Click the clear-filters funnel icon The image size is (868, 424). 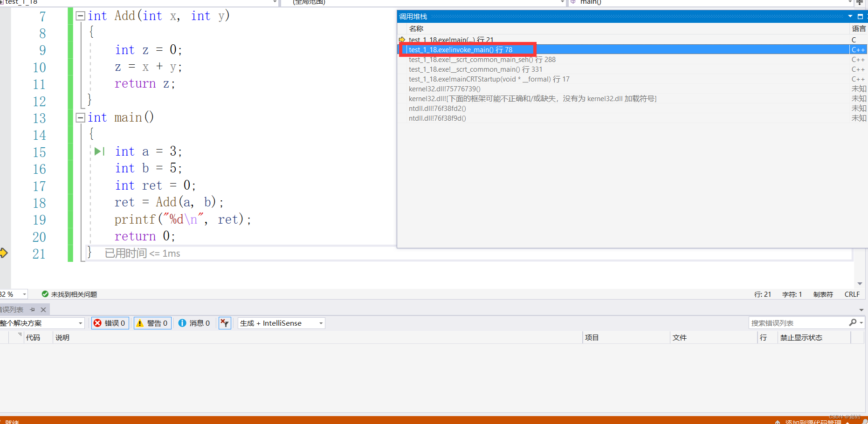225,323
